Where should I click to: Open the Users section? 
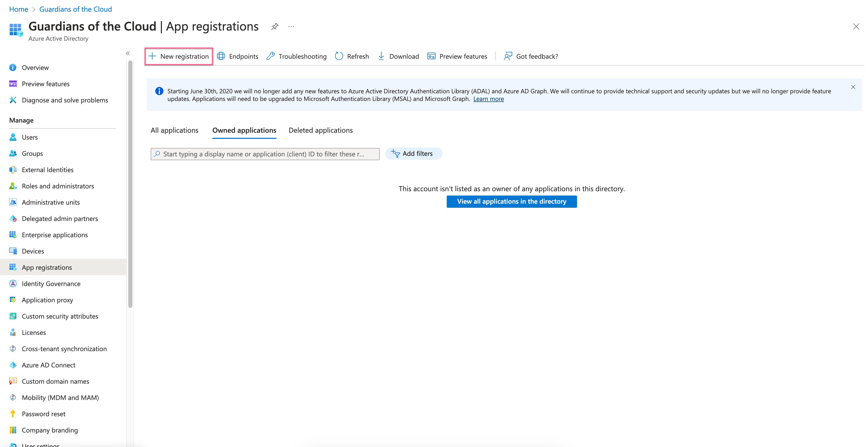[30, 137]
